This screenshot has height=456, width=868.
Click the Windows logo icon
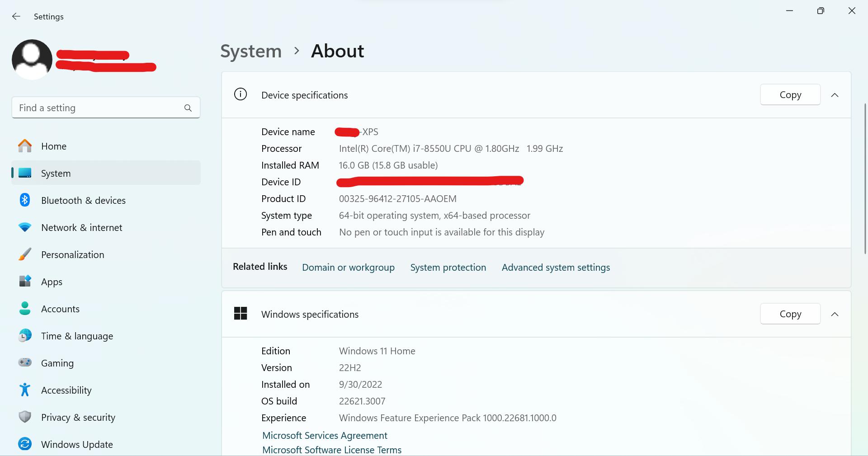[241, 313]
